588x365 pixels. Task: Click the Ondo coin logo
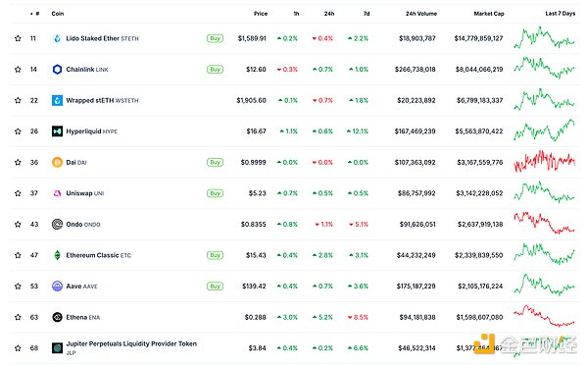(x=57, y=224)
